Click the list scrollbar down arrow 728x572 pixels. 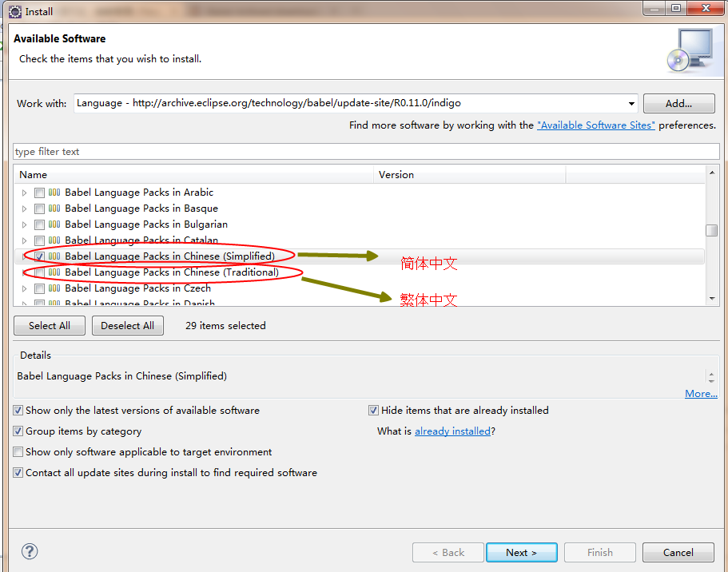tap(712, 299)
